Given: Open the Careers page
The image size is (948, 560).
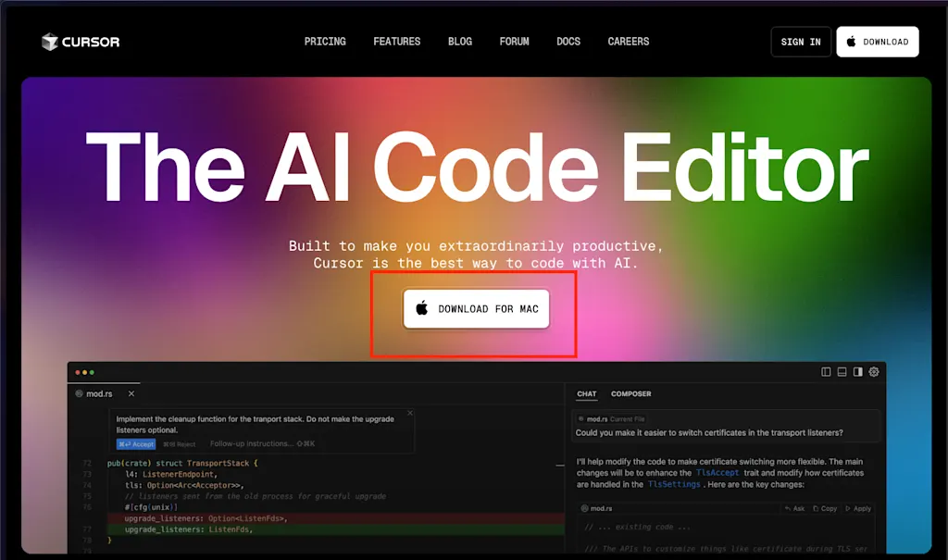Looking at the screenshot, I should (x=629, y=42).
